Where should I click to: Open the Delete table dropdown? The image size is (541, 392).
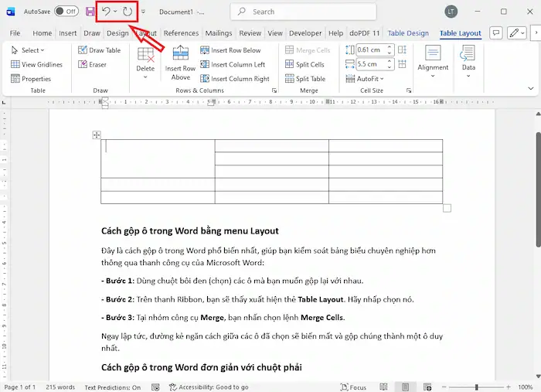point(145,63)
